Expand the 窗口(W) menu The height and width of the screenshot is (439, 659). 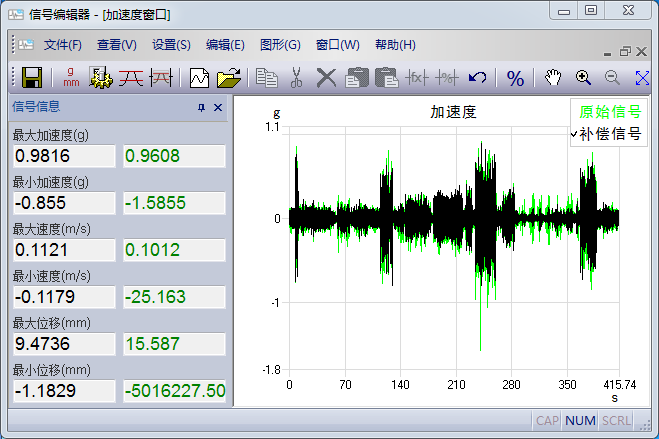click(x=337, y=45)
